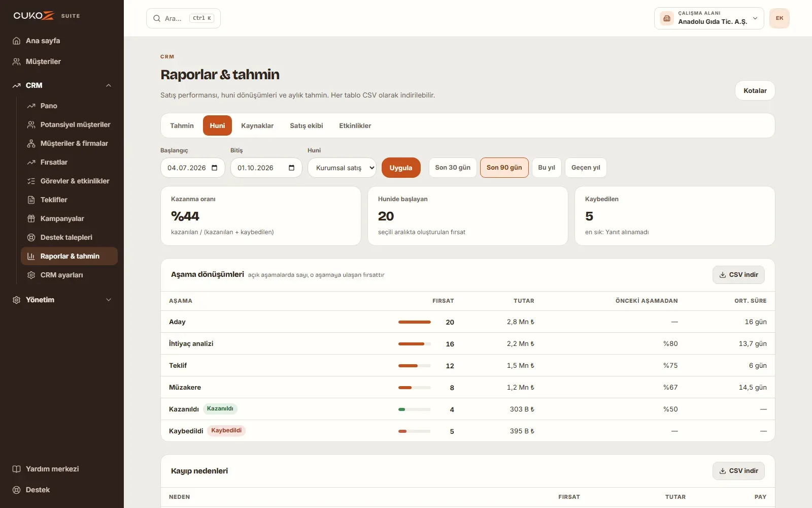Click the Kazanıldı row green progress bar
812x508 pixels.
point(415,409)
